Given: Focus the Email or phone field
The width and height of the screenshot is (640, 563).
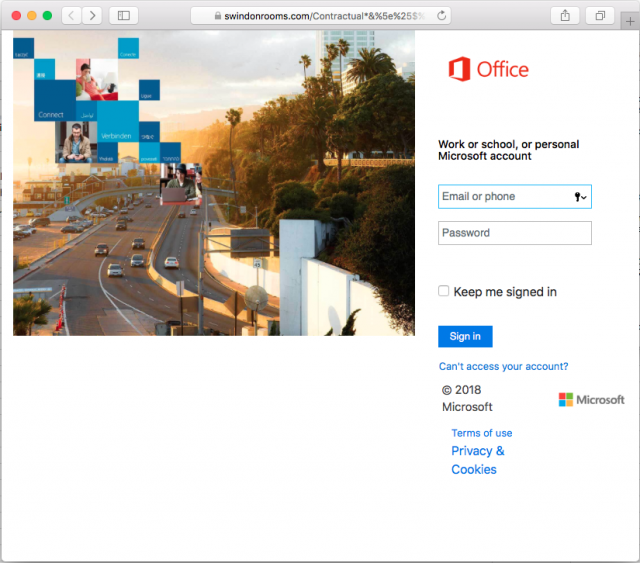Looking at the screenshot, I should click(x=515, y=196).
